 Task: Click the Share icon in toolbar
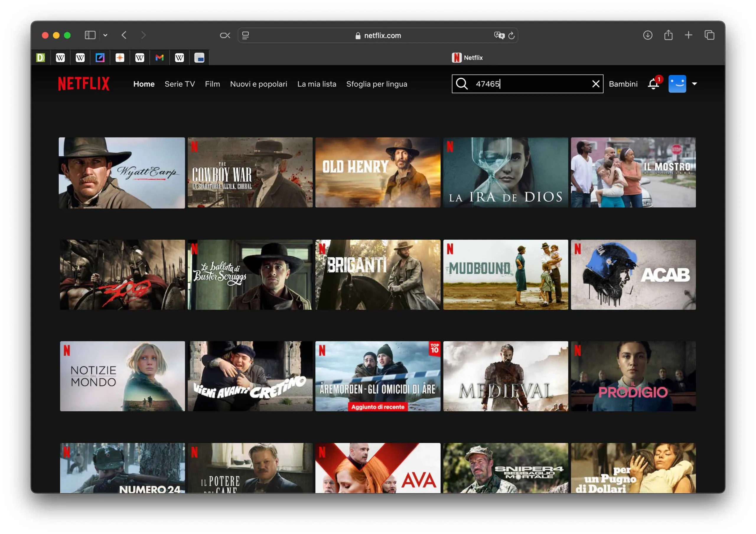pyautogui.click(x=668, y=35)
